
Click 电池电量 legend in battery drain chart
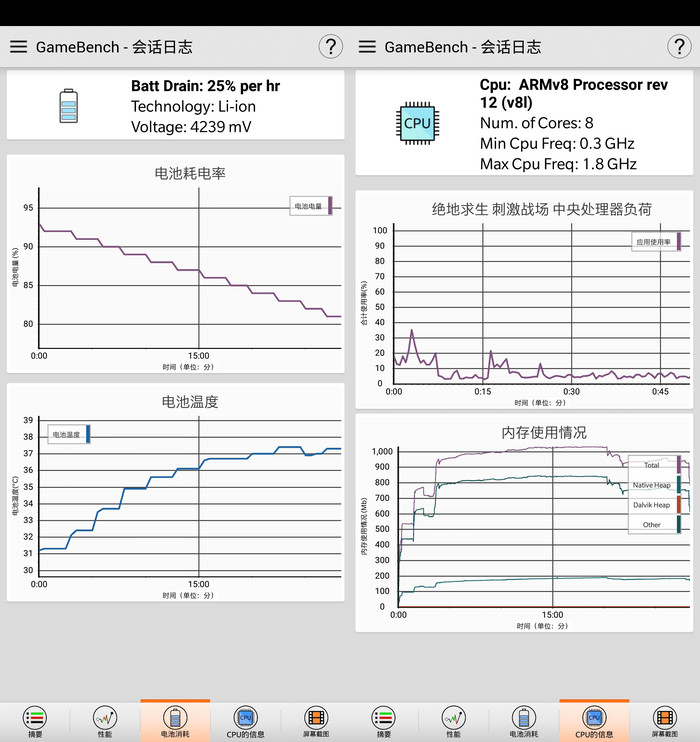pyautogui.click(x=310, y=206)
